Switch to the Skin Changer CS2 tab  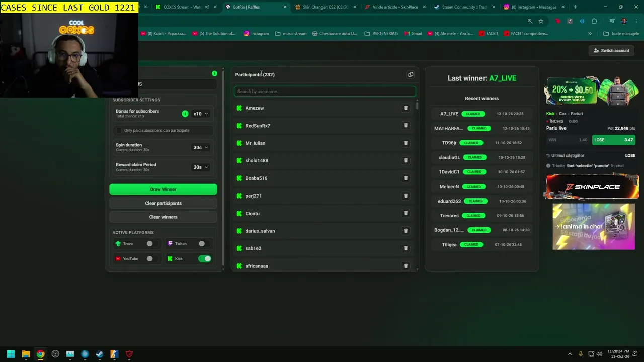(x=325, y=7)
